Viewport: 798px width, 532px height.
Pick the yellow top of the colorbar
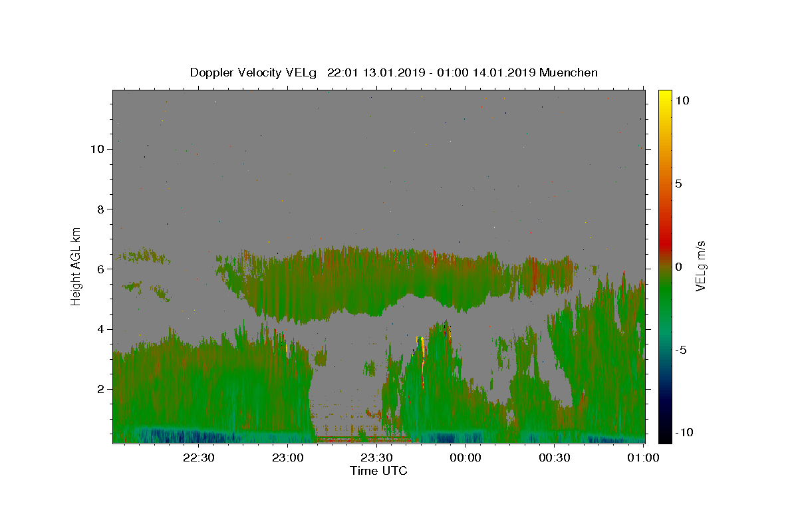664,96
